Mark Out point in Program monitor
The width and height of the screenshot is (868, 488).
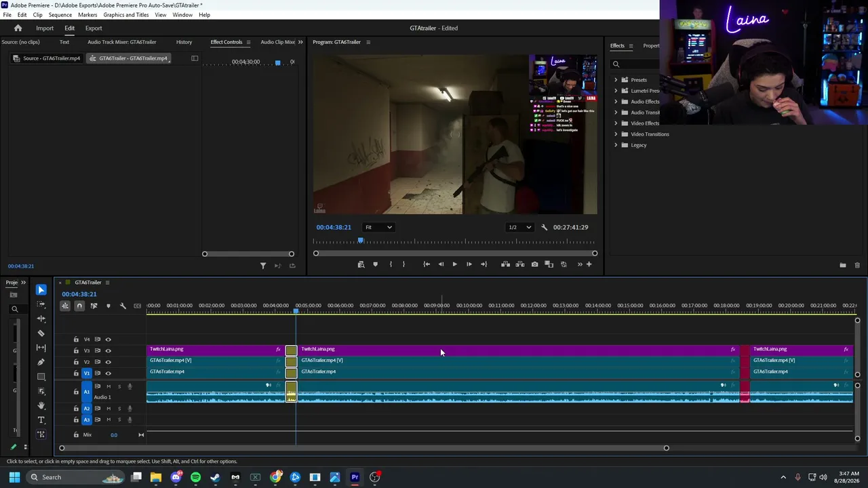[x=403, y=264]
